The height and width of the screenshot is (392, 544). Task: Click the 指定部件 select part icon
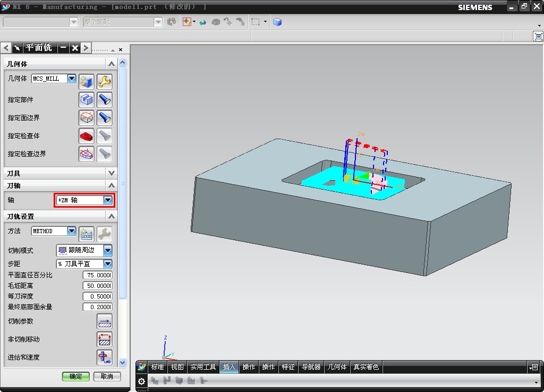(87, 99)
